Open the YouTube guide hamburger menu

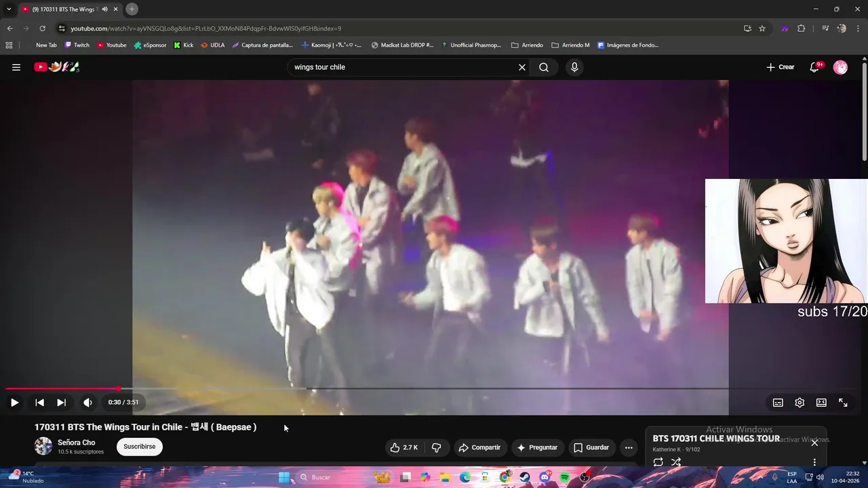coord(16,67)
